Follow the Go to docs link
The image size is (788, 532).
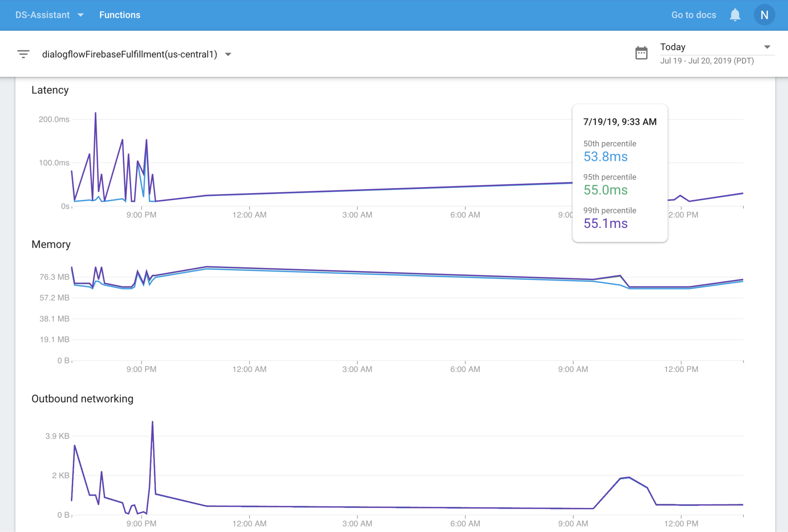tap(693, 15)
